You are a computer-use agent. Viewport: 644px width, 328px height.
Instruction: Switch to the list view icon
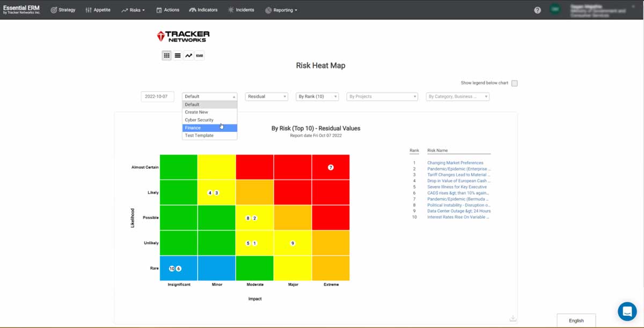point(177,55)
